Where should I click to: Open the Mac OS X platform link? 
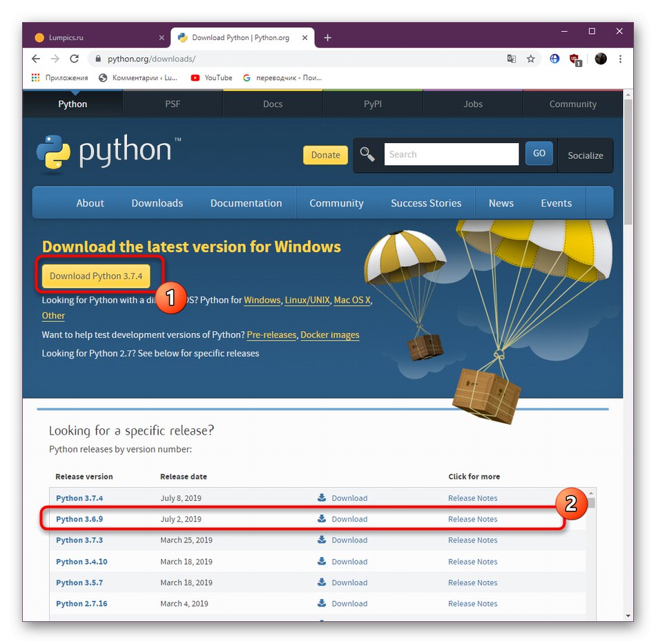coord(352,300)
